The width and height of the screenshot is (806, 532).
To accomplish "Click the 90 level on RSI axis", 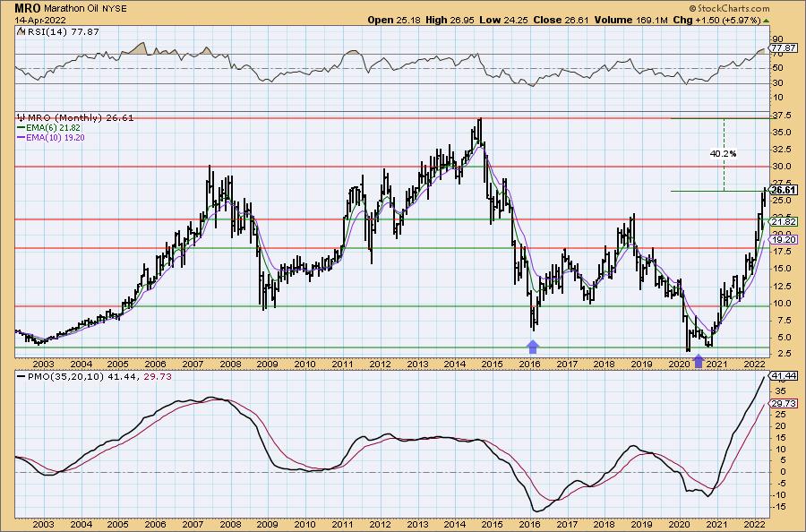I will tap(777, 39).
